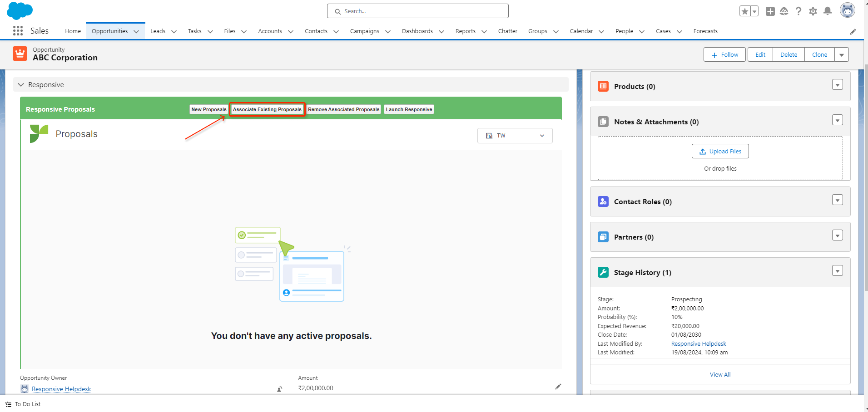Collapse the Responsive section
The height and width of the screenshot is (412, 868).
pyautogui.click(x=21, y=85)
